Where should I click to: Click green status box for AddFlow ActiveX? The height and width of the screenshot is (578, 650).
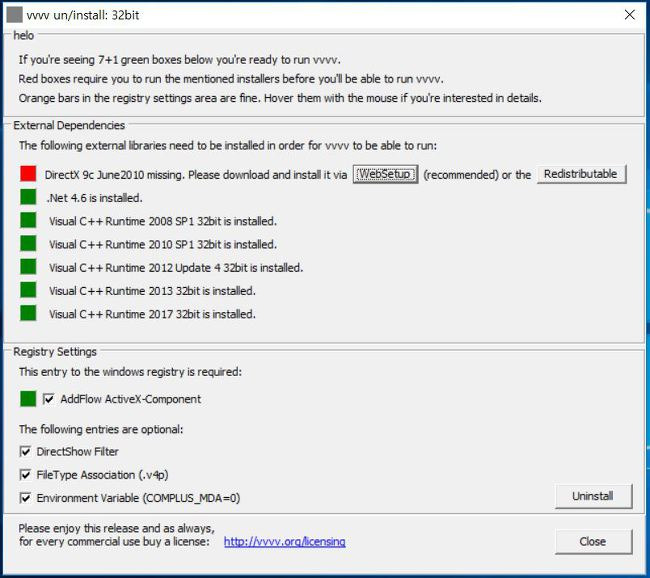tap(28, 399)
